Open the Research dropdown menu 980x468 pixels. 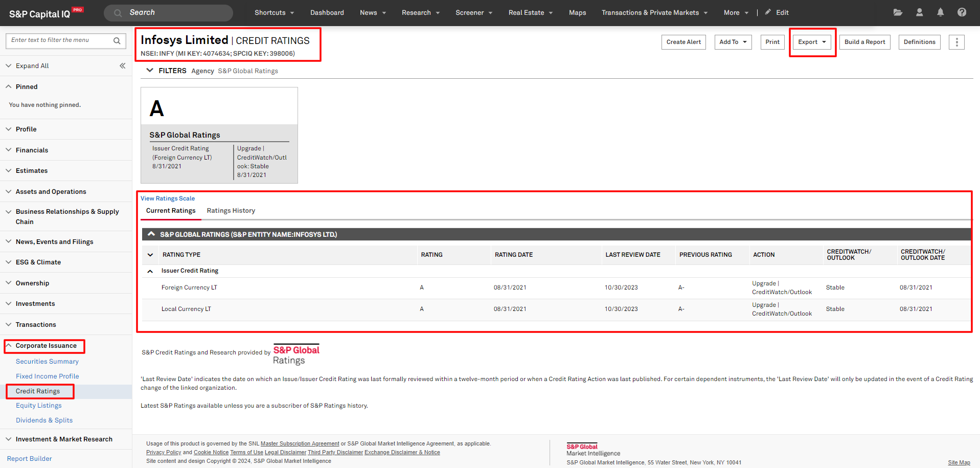[420, 12]
